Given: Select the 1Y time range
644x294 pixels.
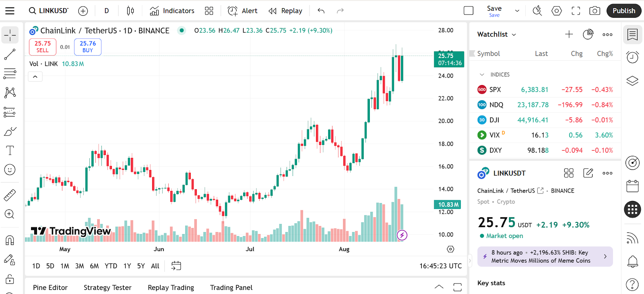Looking at the screenshot, I should tap(127, 266).
